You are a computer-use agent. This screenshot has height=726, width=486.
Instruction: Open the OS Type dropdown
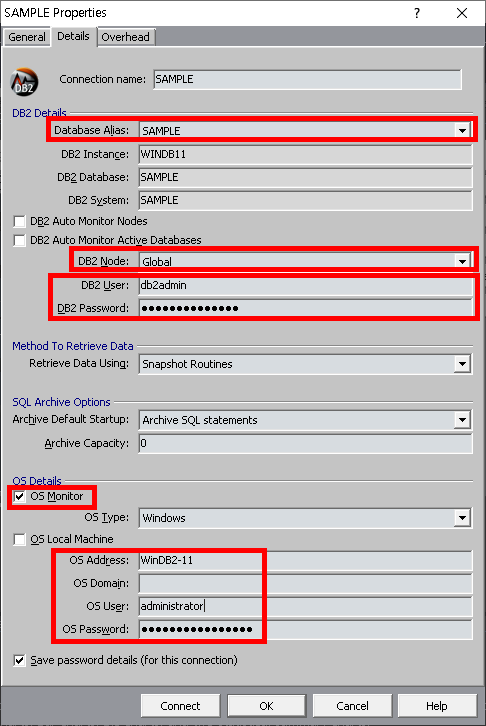(x=462, y=518)
